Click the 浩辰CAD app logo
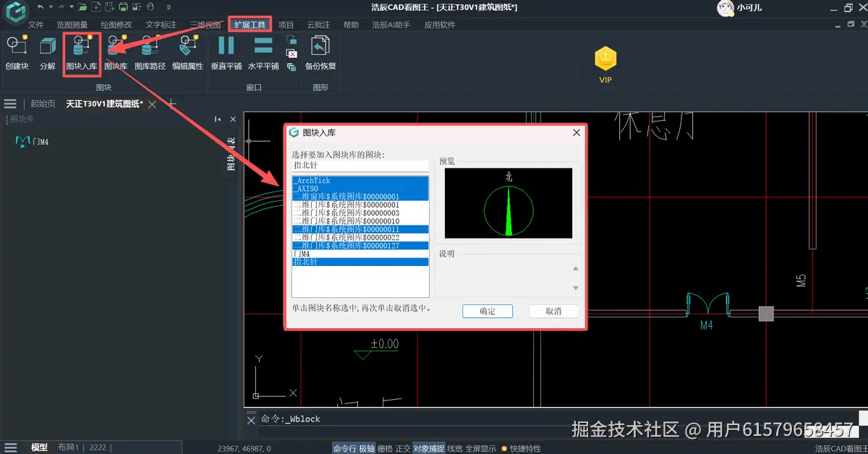Viewport: 868px width, 454px height. pos(15,12)
